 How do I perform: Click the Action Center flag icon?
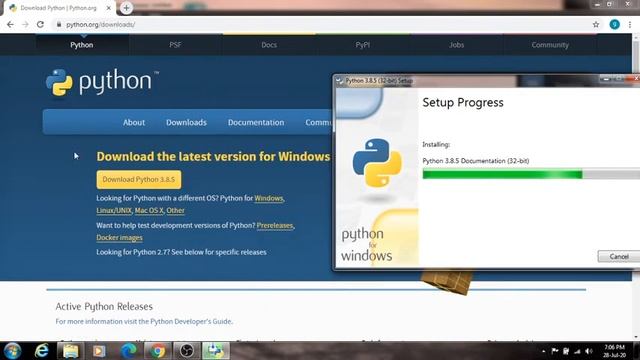555,351
